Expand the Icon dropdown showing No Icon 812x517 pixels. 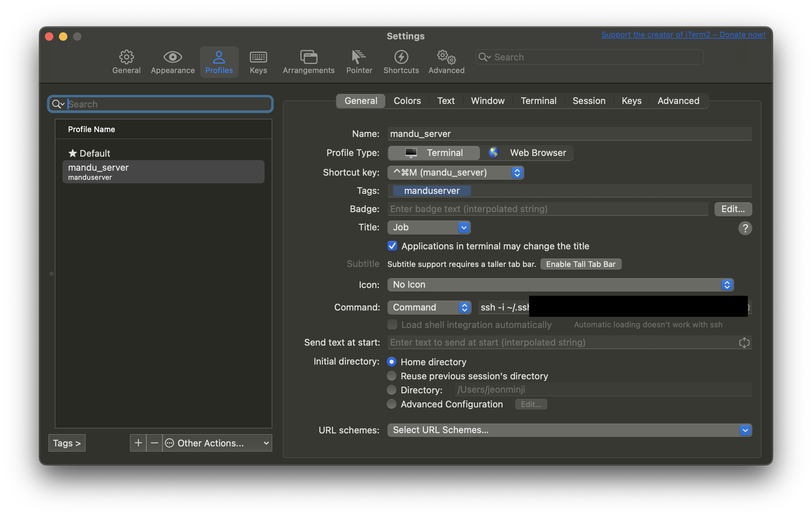coord(560,284)
